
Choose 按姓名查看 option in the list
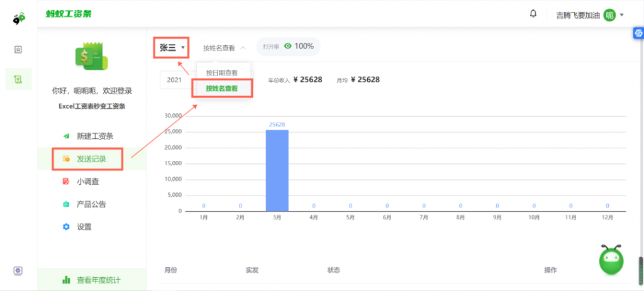pyautogui.click(x=221, y=89)
